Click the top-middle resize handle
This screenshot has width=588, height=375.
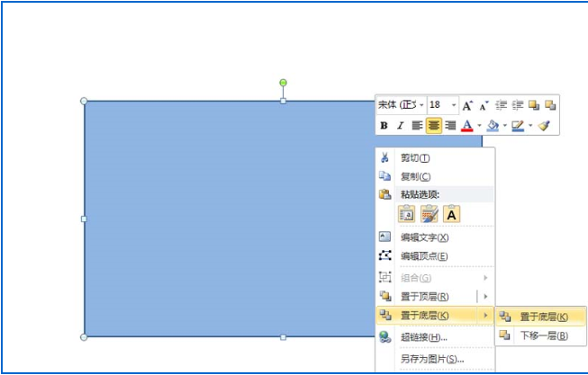click(283, 101)
